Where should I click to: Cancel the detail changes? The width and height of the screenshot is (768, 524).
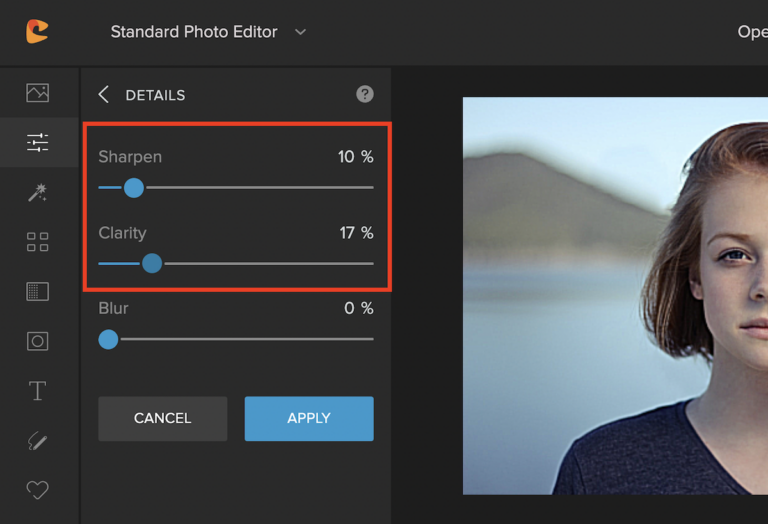click(163, 419)
